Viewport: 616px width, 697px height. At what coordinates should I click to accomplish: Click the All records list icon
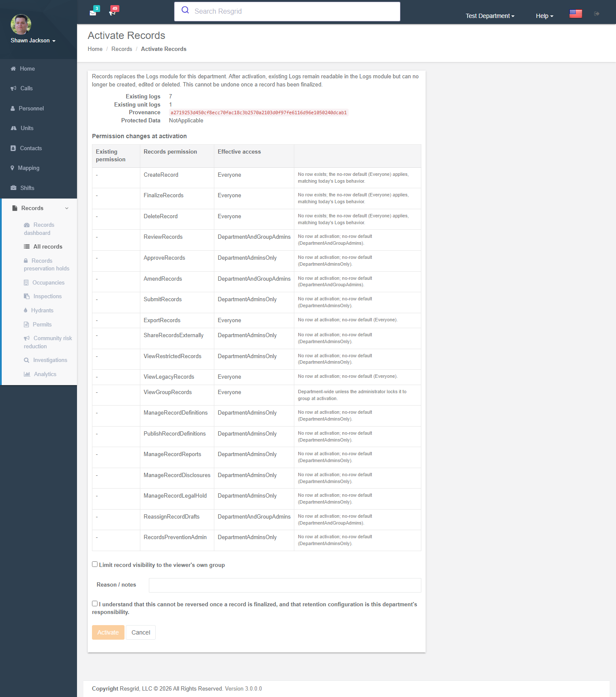point(27,247)
